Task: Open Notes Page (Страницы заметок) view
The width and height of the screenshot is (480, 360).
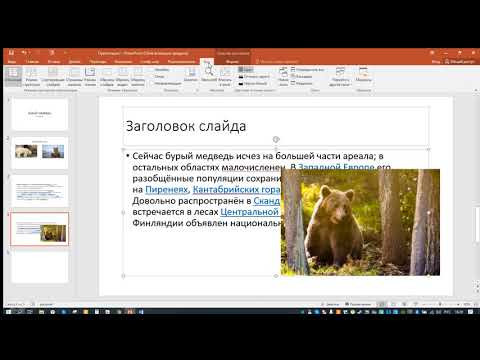Action: point(74,77)
